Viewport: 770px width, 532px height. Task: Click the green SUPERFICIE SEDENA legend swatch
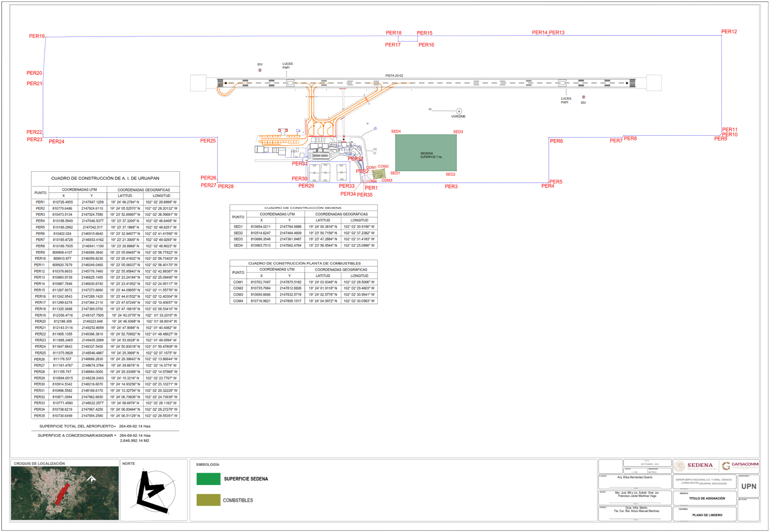click(208, 479)
